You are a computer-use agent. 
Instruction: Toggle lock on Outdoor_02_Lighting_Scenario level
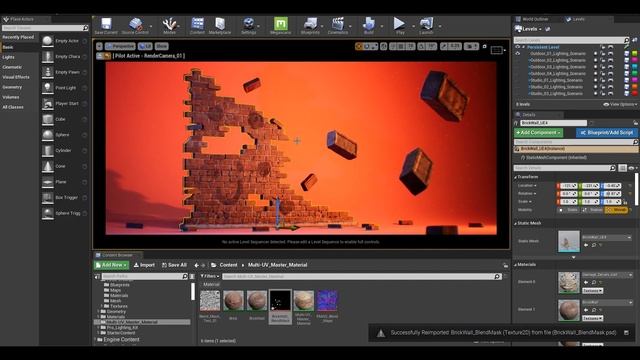[603, 60]
